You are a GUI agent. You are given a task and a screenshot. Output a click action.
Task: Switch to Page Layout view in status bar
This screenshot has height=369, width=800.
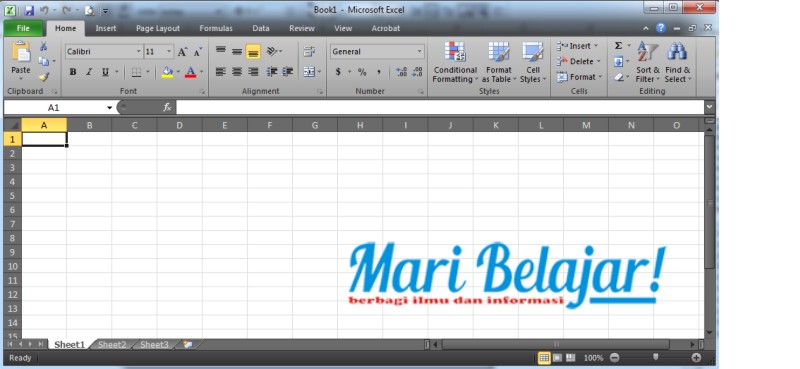(x=558, y=358)
